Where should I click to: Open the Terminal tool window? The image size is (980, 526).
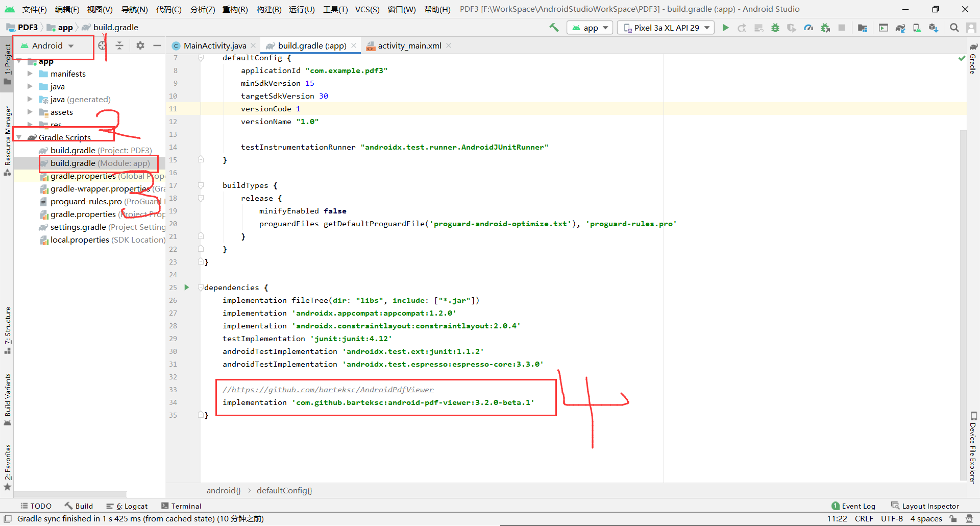point(181,506)
